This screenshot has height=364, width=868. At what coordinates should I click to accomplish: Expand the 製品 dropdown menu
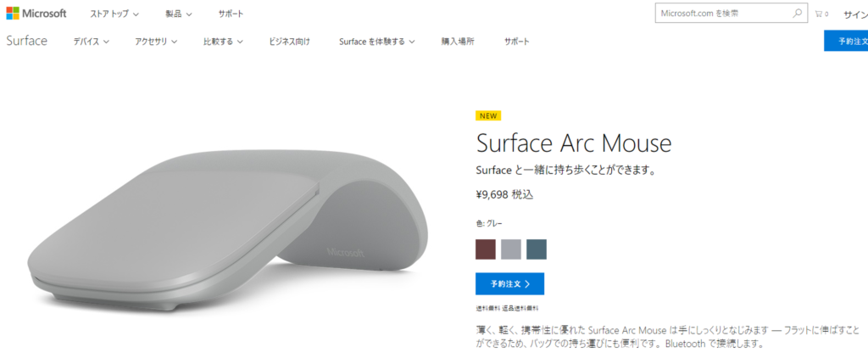tap(179, 14)
